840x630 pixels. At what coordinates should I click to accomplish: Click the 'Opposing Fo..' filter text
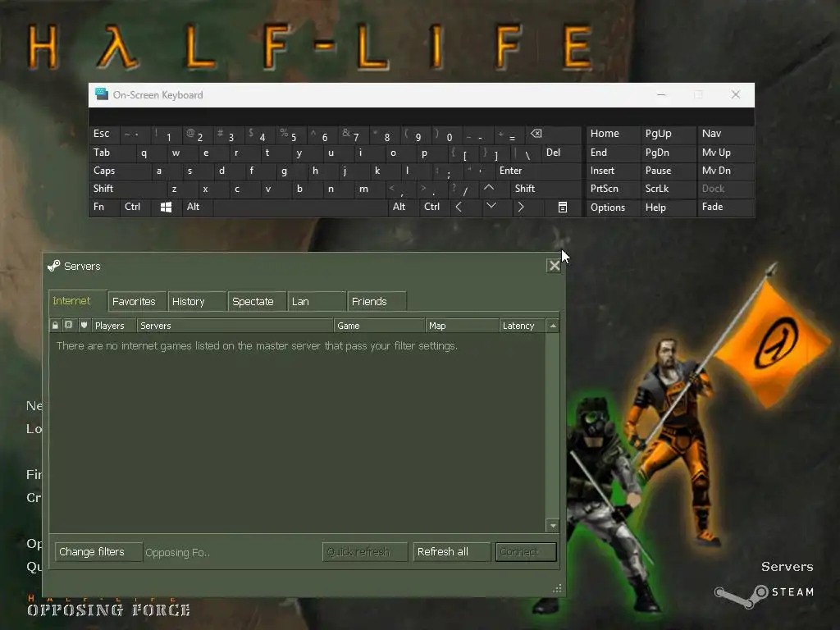click(x=177, y=552)
